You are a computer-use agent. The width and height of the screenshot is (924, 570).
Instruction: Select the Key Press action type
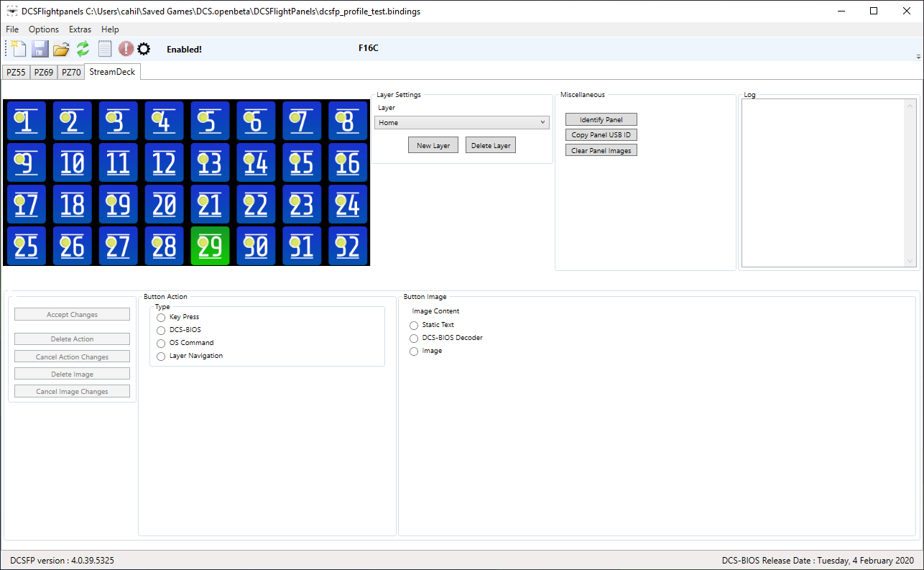click(161, 317)
